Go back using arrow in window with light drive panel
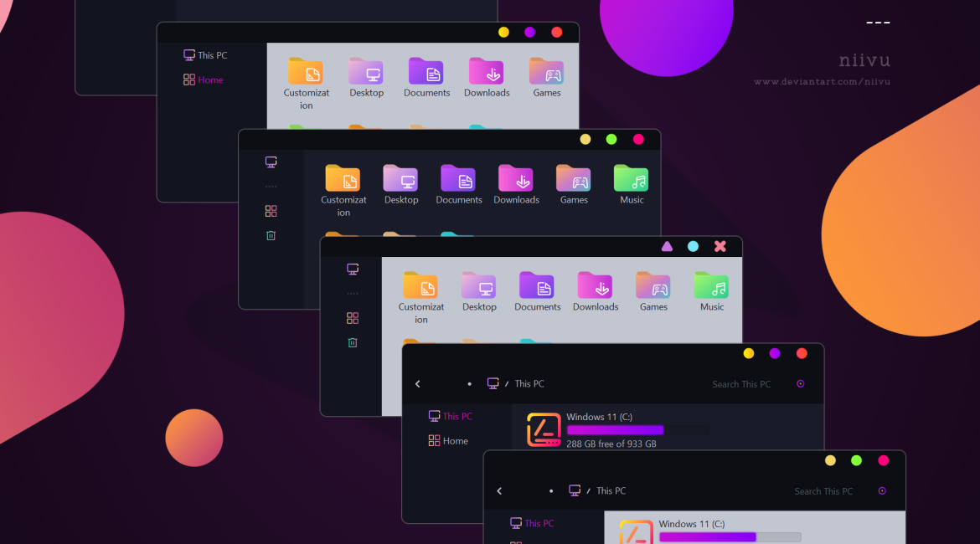The image size is (980, 544). pyautogui.click(x=499, y=491)
